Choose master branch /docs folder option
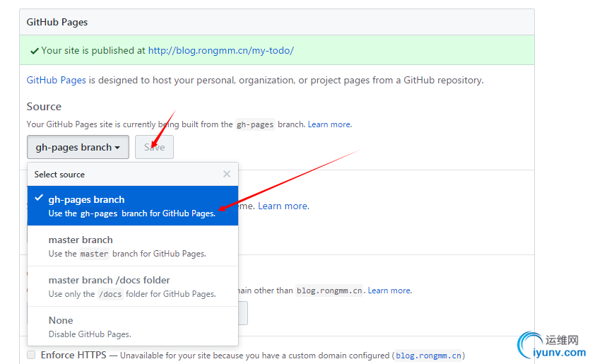Screen dimensions: 590x364 point(133,286)
